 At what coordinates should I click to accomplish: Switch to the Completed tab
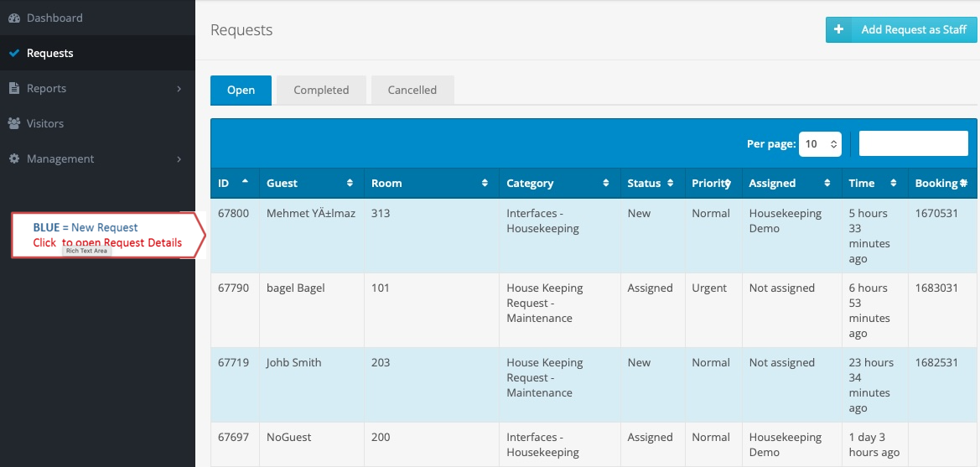(321, 90)
